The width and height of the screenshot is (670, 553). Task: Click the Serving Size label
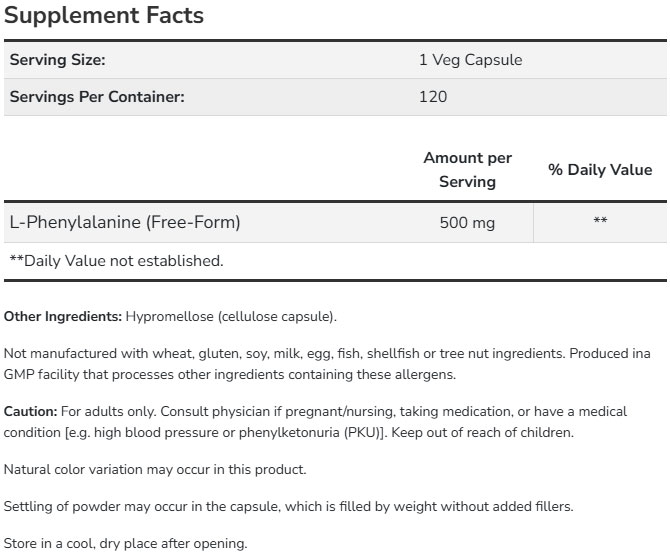click(x=57, y=60)
